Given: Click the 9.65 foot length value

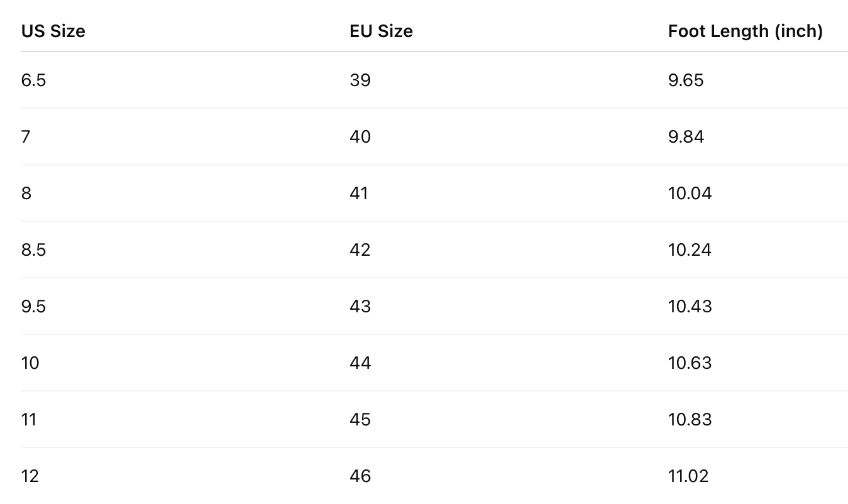Looking at the screenshot, I should 686,80.
